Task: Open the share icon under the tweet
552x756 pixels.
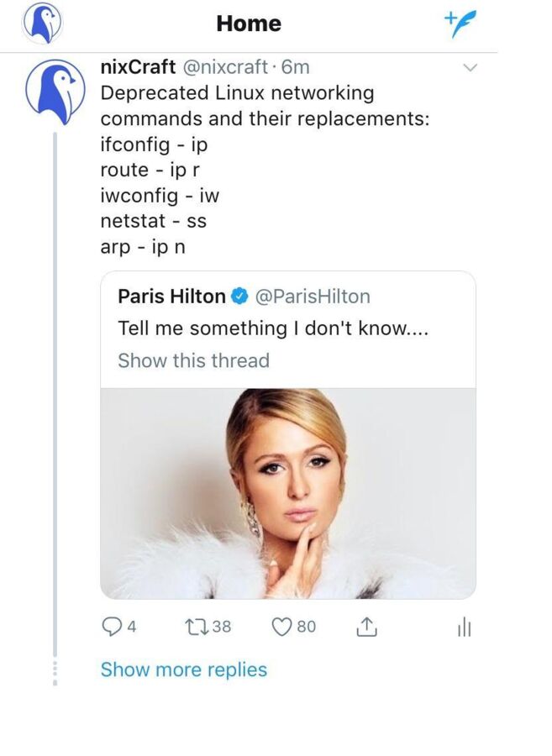Action: pos(367,627)
